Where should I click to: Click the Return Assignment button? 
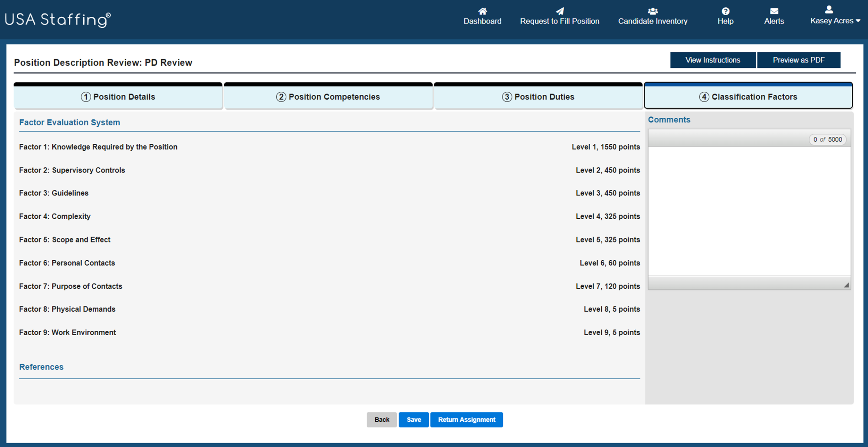click(x=466, y=420)
